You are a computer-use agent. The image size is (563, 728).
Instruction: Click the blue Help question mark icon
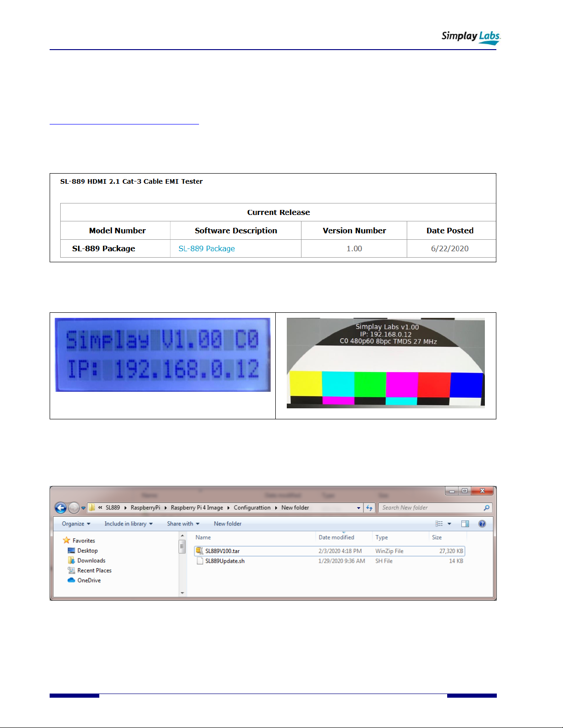pos(482,524)
